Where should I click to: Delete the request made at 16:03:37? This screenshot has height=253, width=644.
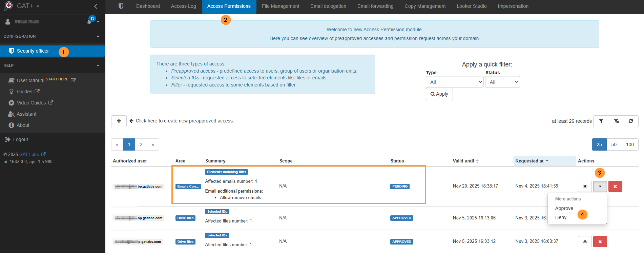(x=600, y=242)
